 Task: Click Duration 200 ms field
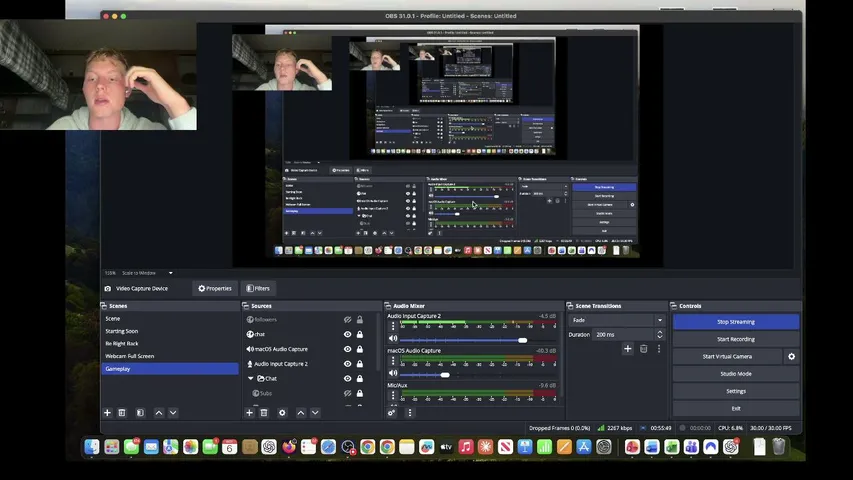pos(624,334)
